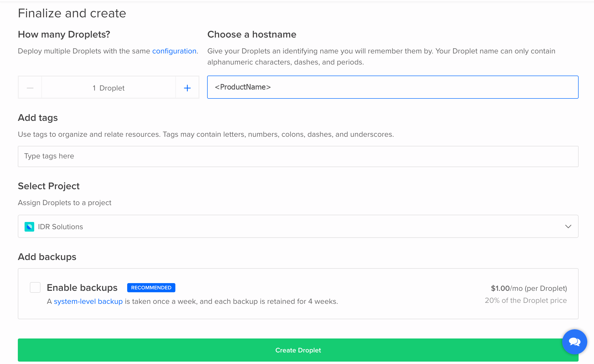This screenshot has width=594, height=364.
Task: Open the system-level backup link
Action: click(88, 301)
